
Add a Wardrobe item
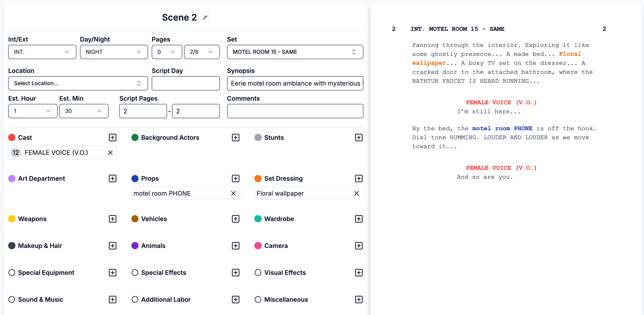(359, 219)
